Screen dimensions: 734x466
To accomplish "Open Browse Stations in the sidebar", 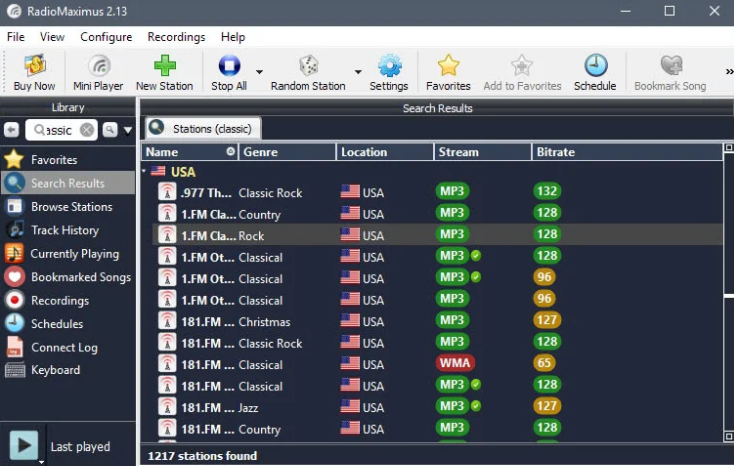I will click(67, 207).
